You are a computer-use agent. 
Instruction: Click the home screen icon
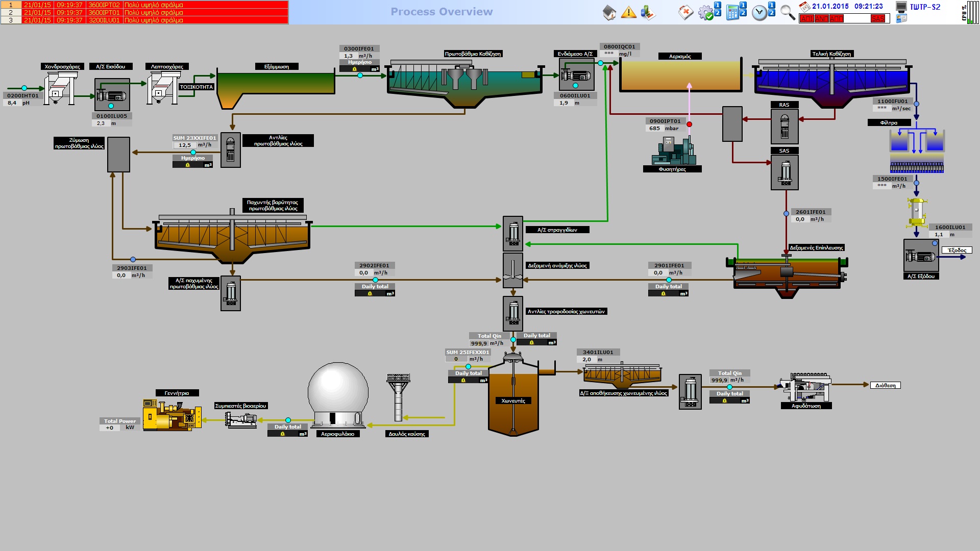(x=609, y=12)
